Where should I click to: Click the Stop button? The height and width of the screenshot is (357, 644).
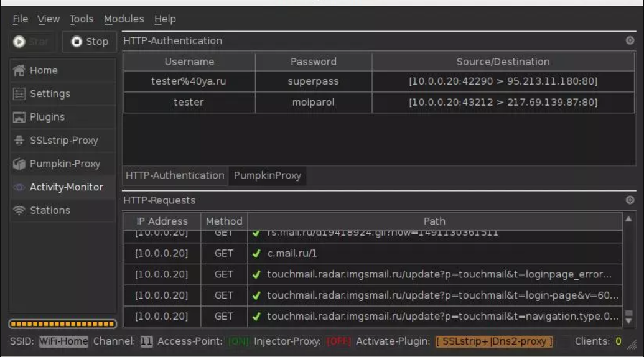90,42
